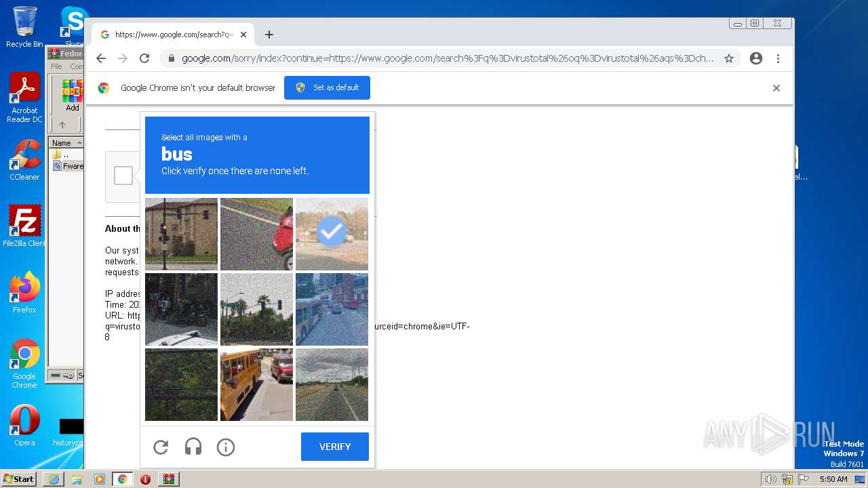
Task: Go up one level in WinRAR
Action: (x=62, y=125)
